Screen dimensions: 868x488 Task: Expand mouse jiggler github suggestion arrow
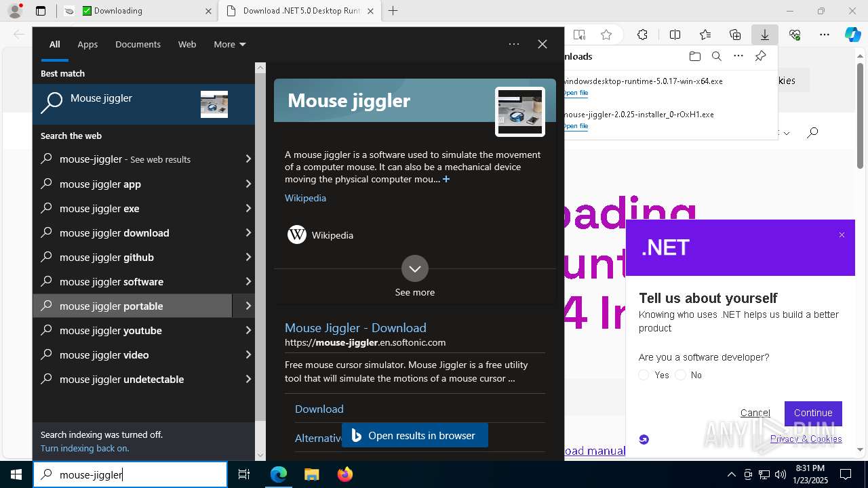248,257
